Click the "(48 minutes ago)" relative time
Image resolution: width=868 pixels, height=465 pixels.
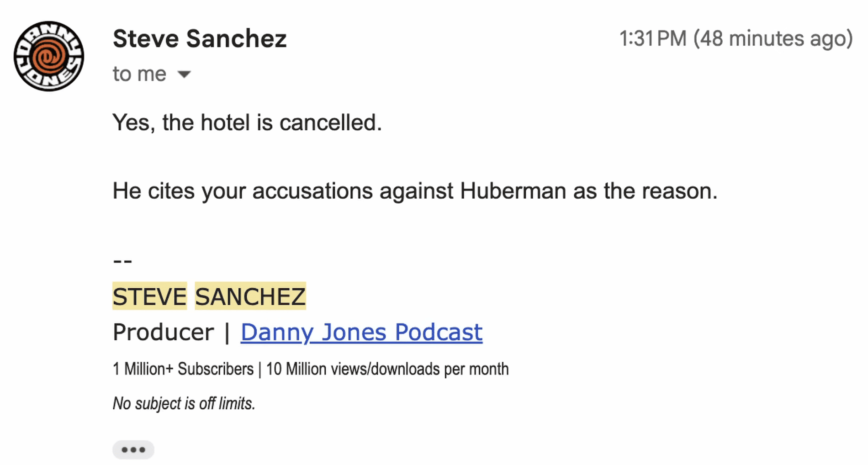(x=773, y=39)
